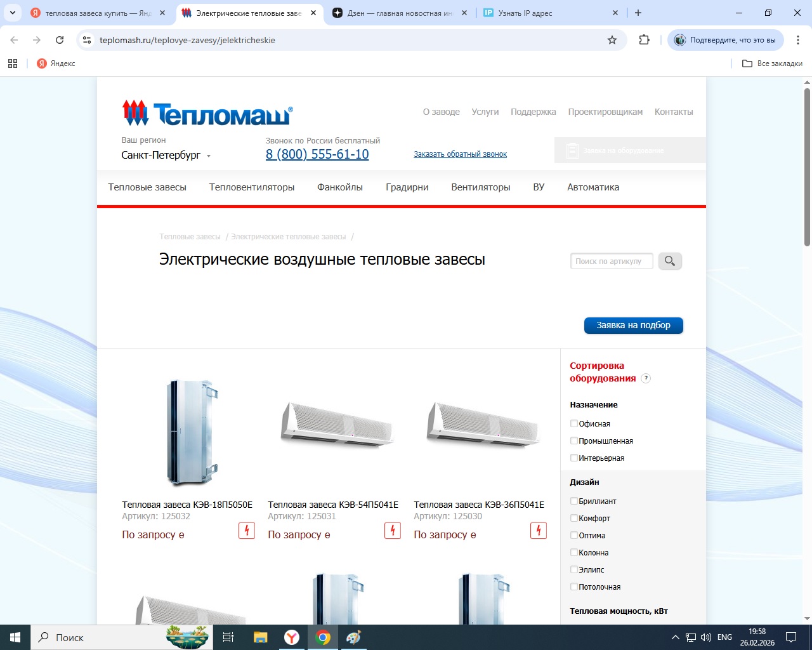Image resolution: width=812 pixels, height=650 pixels.
Task: Click the magnifier search button for артикул
Action: [670, 261]
